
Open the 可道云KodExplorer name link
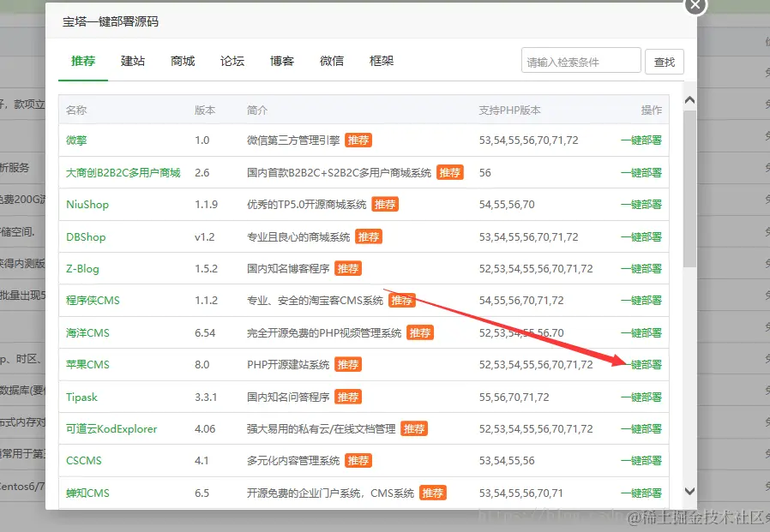click(x=111, y=429)
